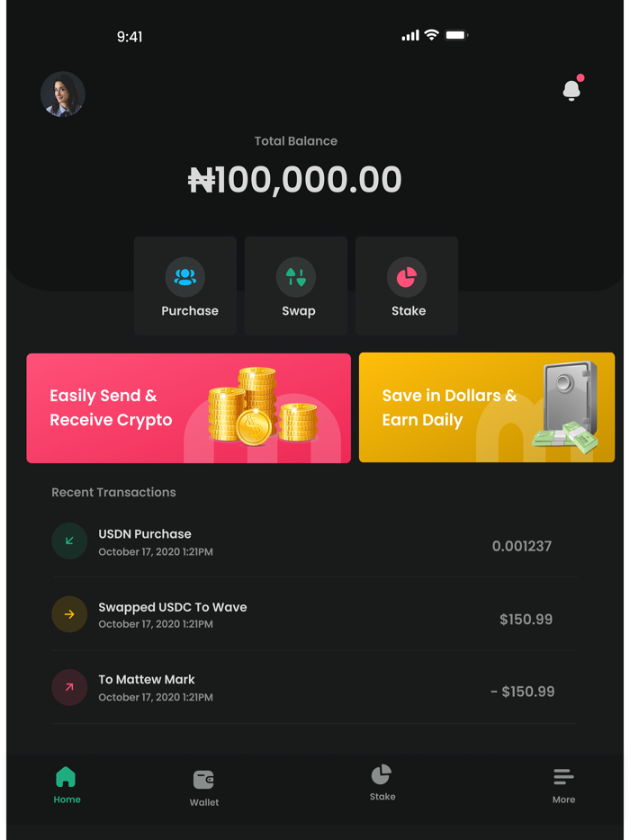Open the Home tab
Image resolution: width=630 pixels, height=840 pixels.
point(67,783)
